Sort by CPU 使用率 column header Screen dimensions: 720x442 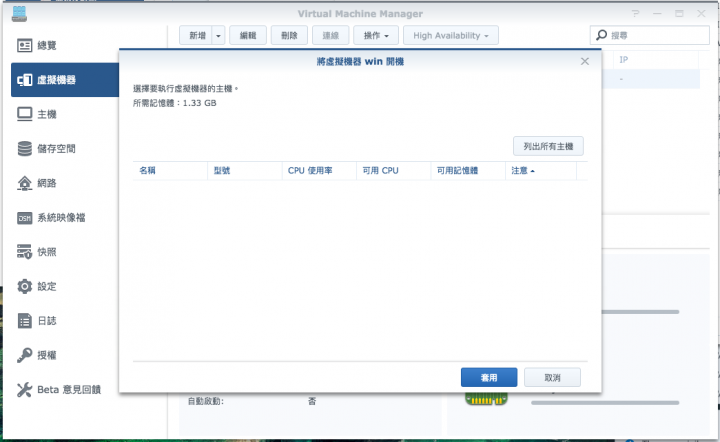pyautogui.click(x=319, y=171)
